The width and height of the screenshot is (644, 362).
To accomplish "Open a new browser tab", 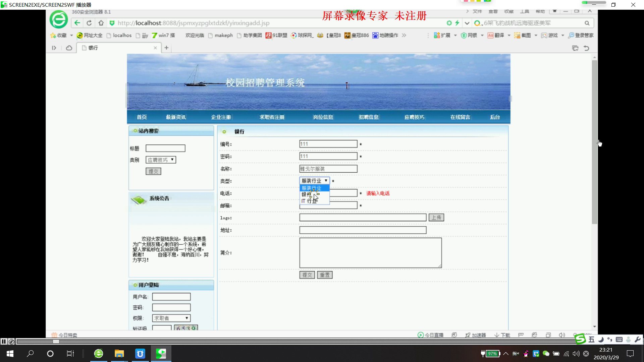I will 166,48.
